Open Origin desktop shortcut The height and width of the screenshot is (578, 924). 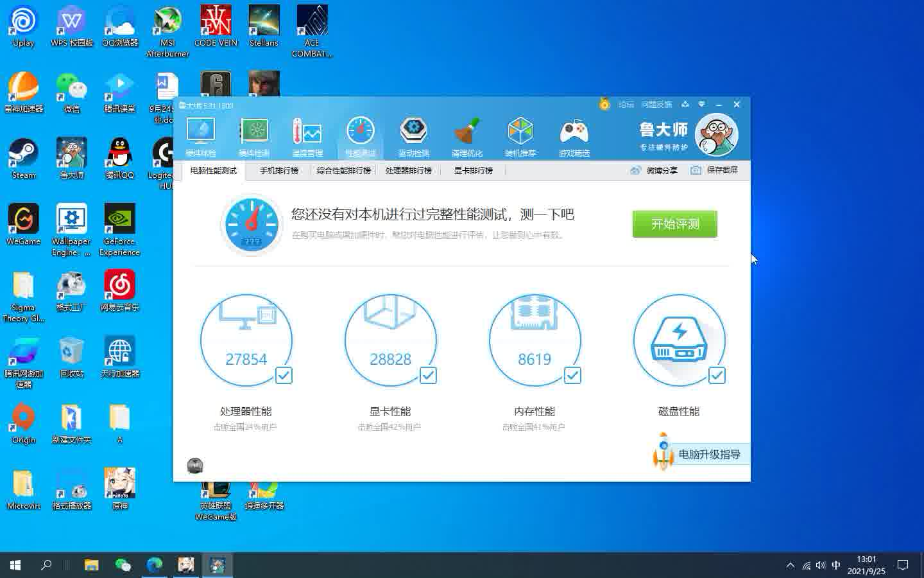[x=24, y=424]
